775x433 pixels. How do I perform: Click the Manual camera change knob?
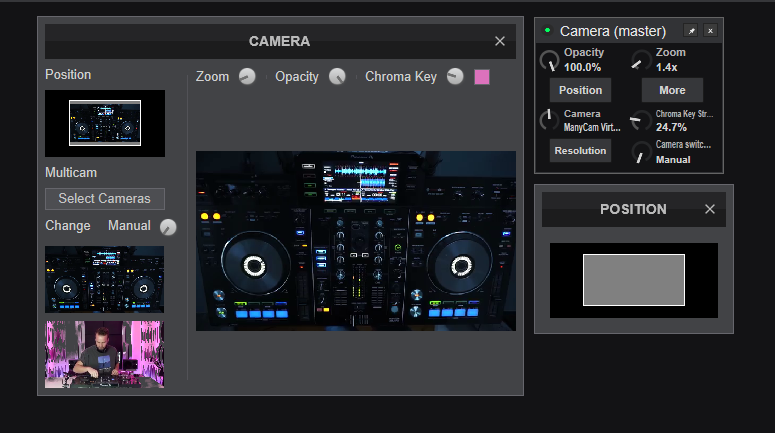point(168,227)
